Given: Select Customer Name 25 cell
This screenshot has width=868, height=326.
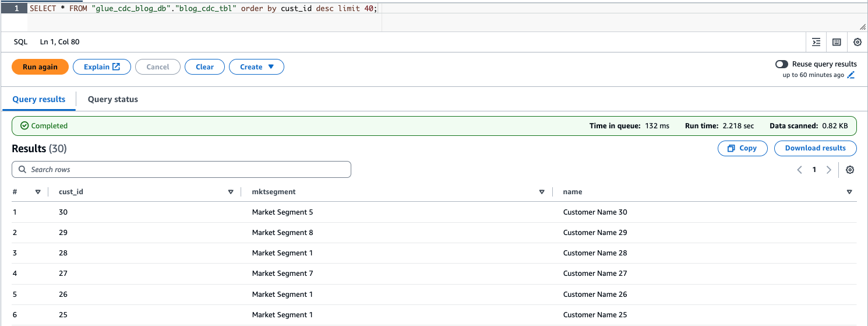Looking at the screenshot, I should pyautogui.click(x=595, y=315).
